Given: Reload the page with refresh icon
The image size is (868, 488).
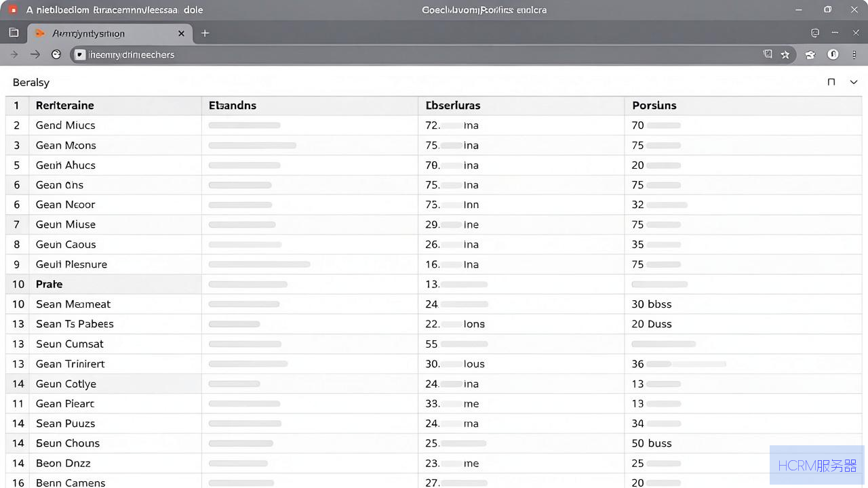Looking at the screenshot, I should click(56, 55).
